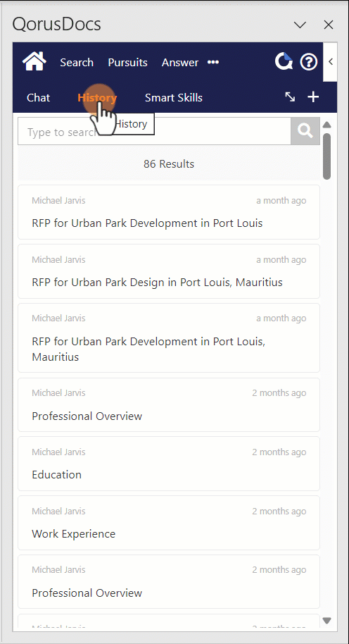Click the 86 Results label

pyautogui.click(x=169, y=164)
